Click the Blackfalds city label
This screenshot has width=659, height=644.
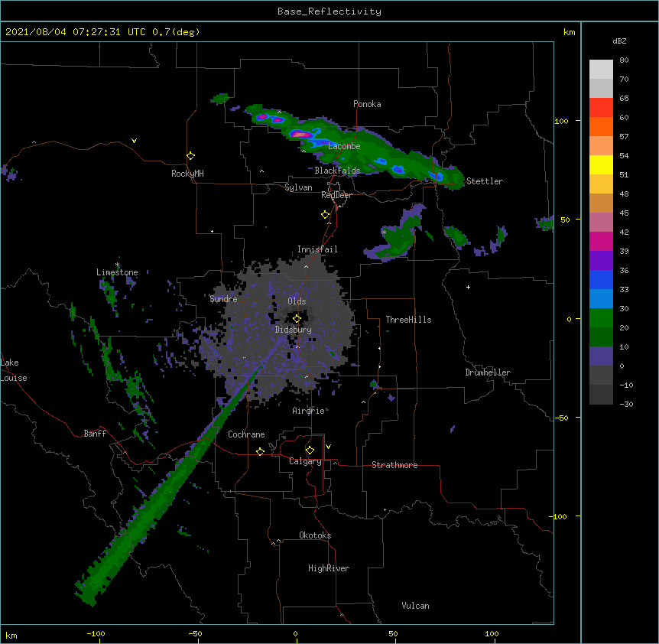coord(337,171)
